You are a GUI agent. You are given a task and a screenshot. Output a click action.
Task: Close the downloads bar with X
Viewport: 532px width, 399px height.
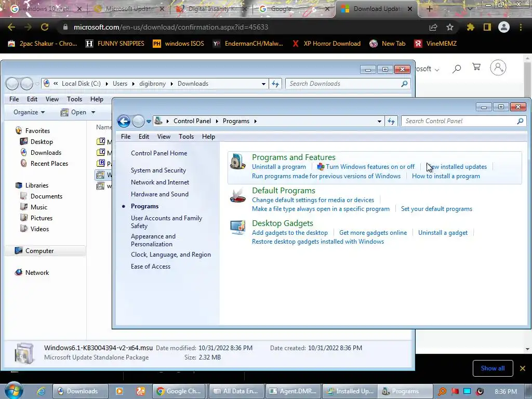point(523,368)
